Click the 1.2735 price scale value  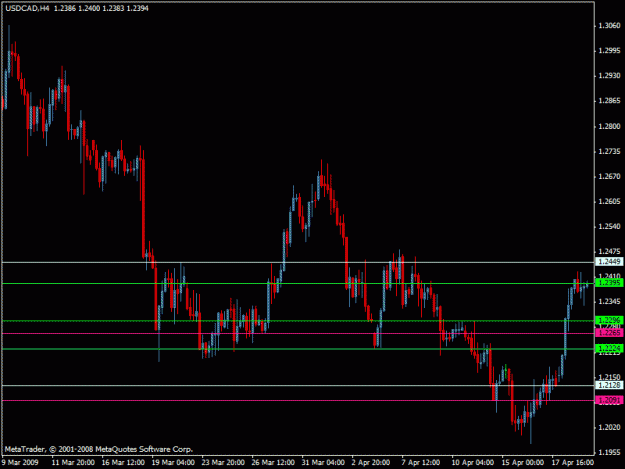pos(609,151)
